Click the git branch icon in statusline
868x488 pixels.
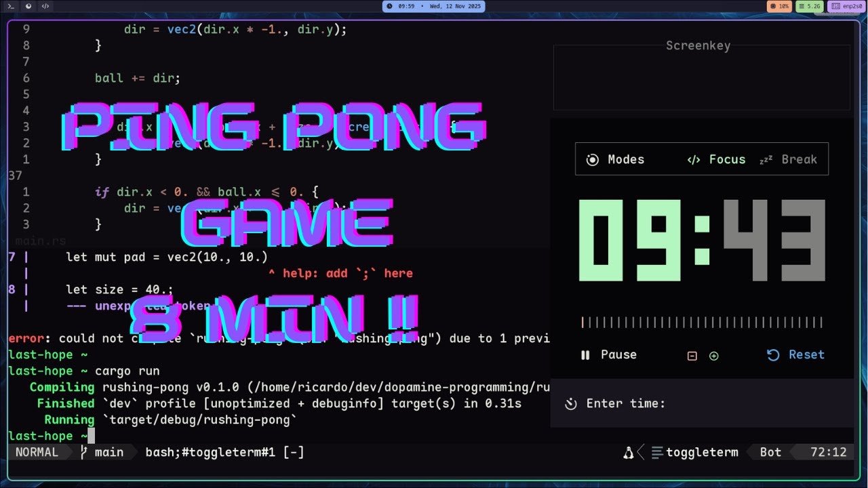84,452
